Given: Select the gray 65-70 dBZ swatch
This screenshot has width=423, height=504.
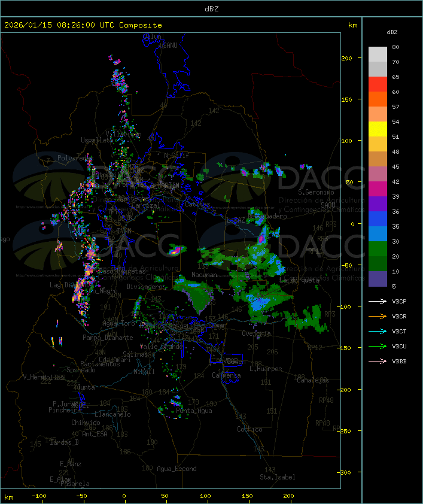Looking at the screenshot, I should pyautogui.click(x=378, y=69).
